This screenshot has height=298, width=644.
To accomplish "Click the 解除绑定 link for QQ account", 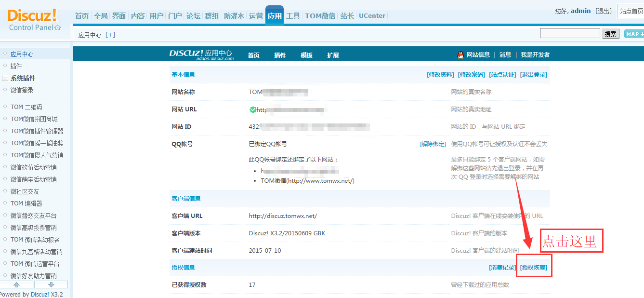I will (433, 144).
